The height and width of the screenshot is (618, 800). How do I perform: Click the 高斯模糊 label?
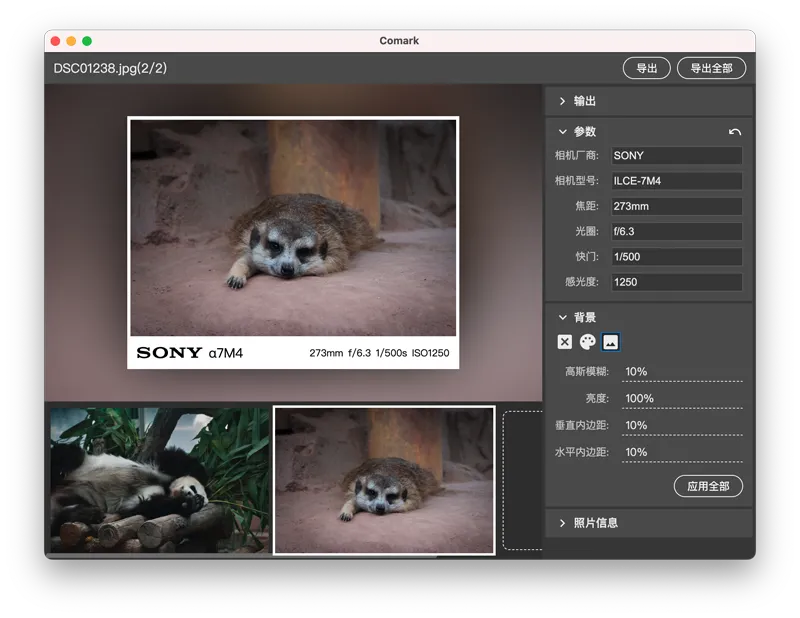587,372
